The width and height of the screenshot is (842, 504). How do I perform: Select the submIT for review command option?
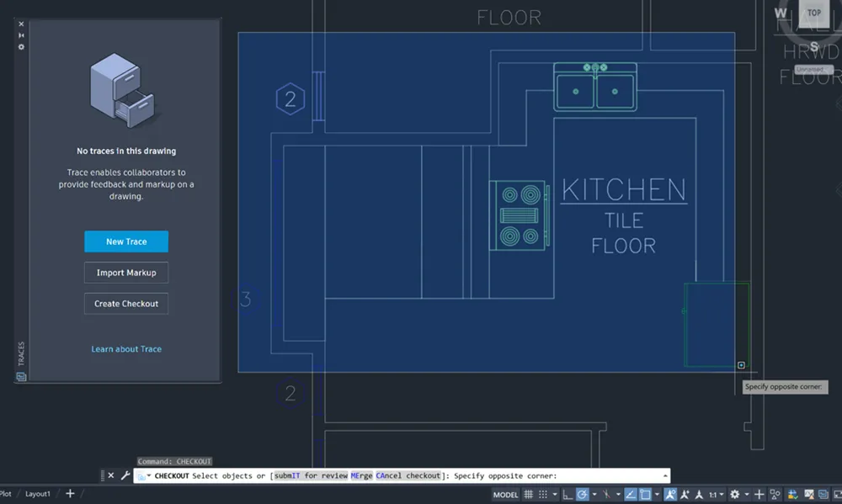(311, 476)
